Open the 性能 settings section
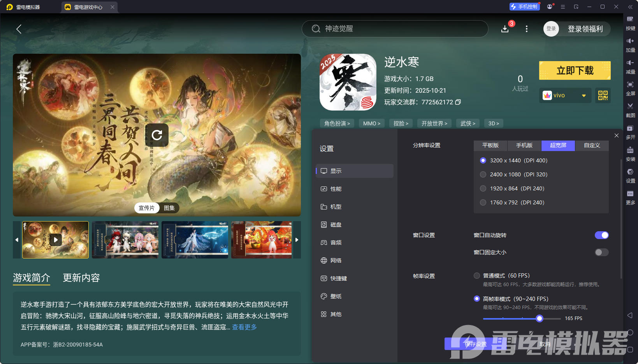The width and height of the screenshot is (638, 364). pos(355,189)
